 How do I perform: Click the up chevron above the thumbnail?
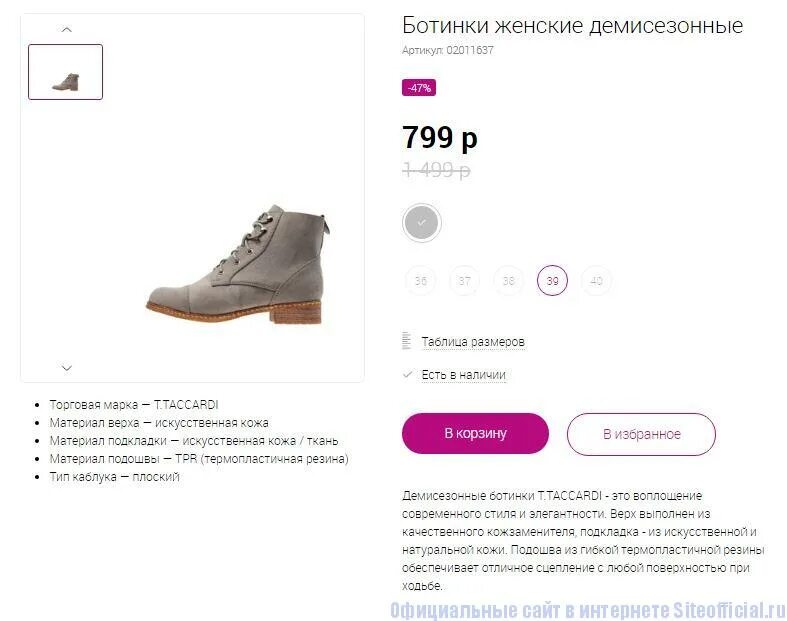(66, 30)
